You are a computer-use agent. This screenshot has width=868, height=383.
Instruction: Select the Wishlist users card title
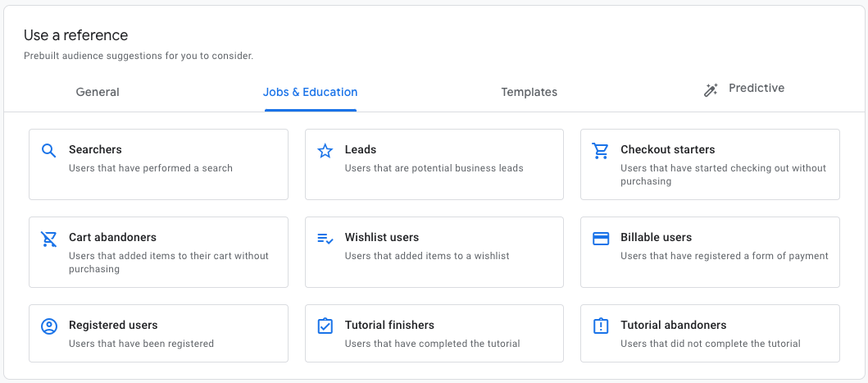382,237
